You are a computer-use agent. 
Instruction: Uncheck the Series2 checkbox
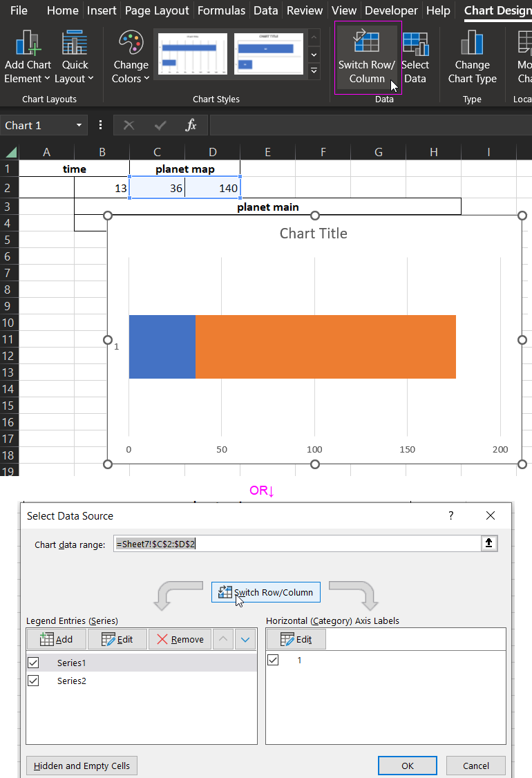pyautogui.click(x=33, y=681)
